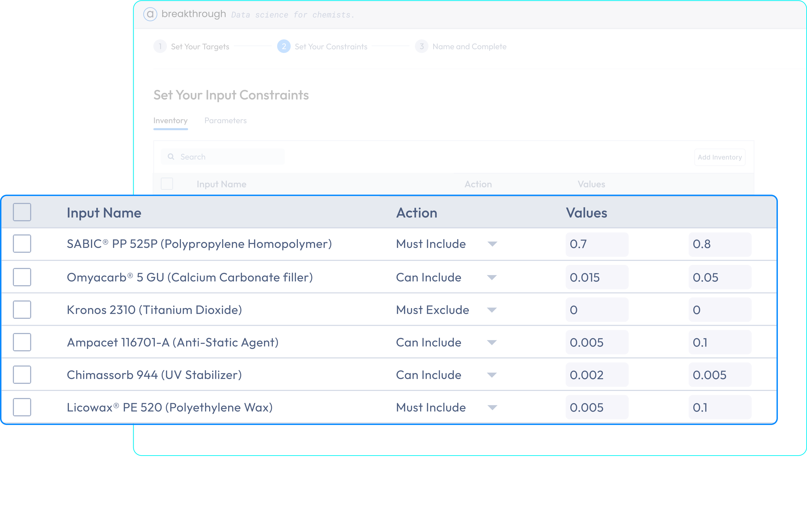
Task: Switch to the Parameters tab
Action: click(225, 120)
